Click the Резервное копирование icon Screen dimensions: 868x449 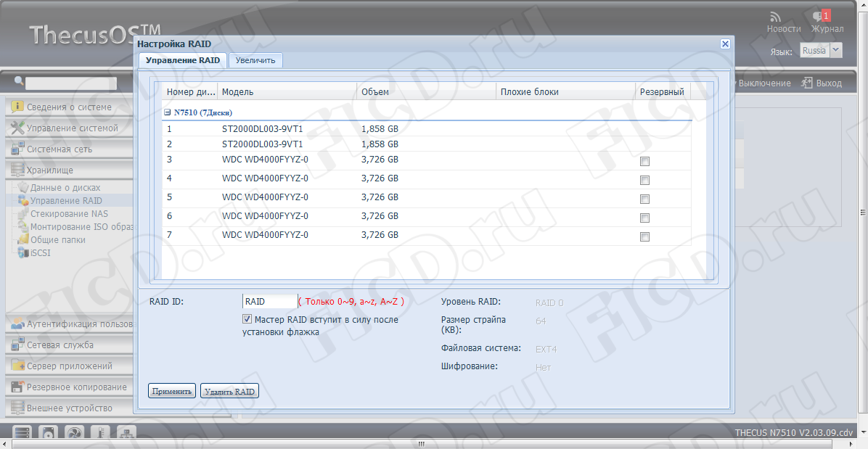point(17,387)
